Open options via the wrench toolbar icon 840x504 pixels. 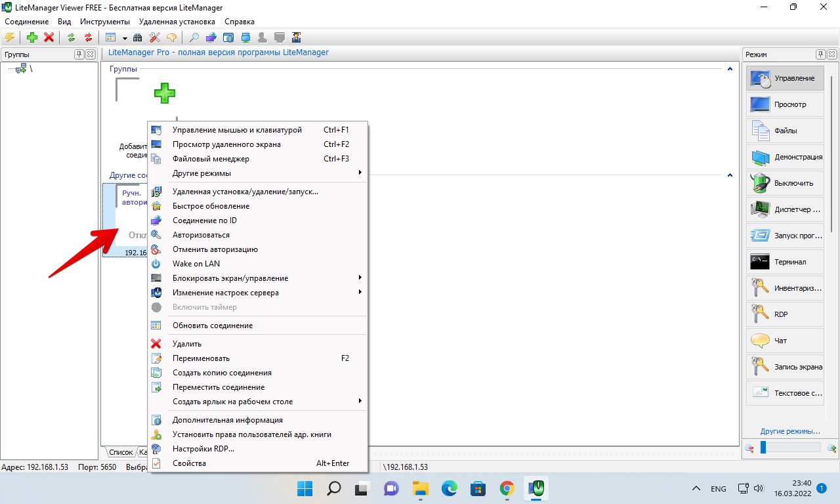pos(155,37)
